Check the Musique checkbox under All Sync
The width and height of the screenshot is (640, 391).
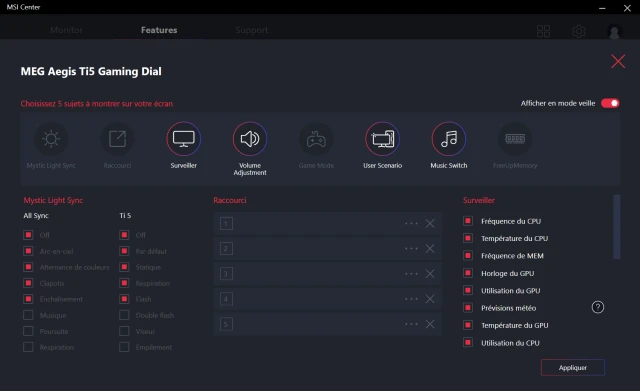(x=28, y=315)
